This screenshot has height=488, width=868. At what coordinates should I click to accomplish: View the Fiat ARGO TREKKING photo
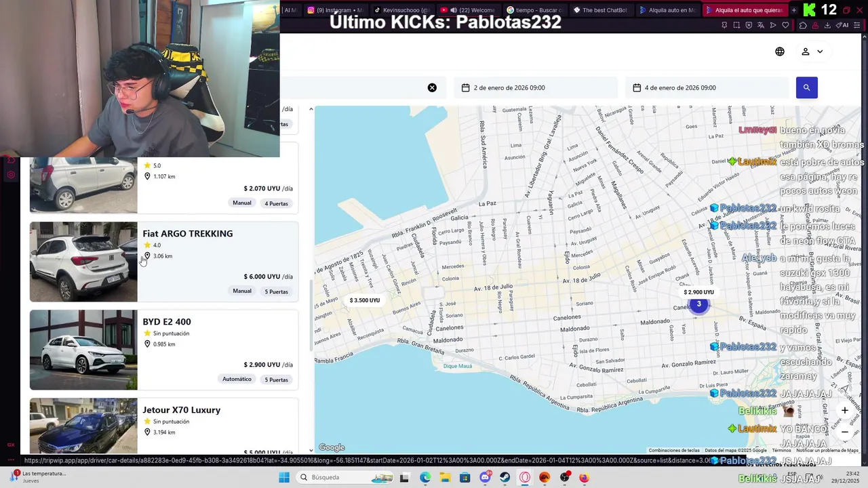(x=83, y=262)
